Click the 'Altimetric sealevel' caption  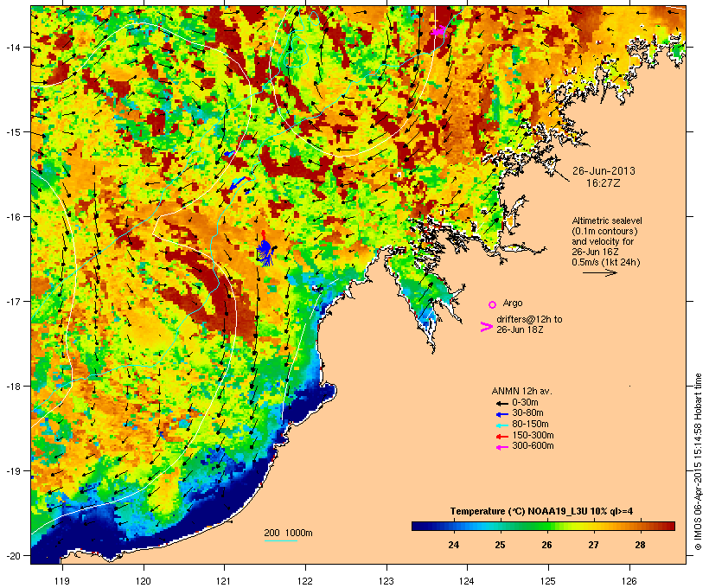(607, 220)
